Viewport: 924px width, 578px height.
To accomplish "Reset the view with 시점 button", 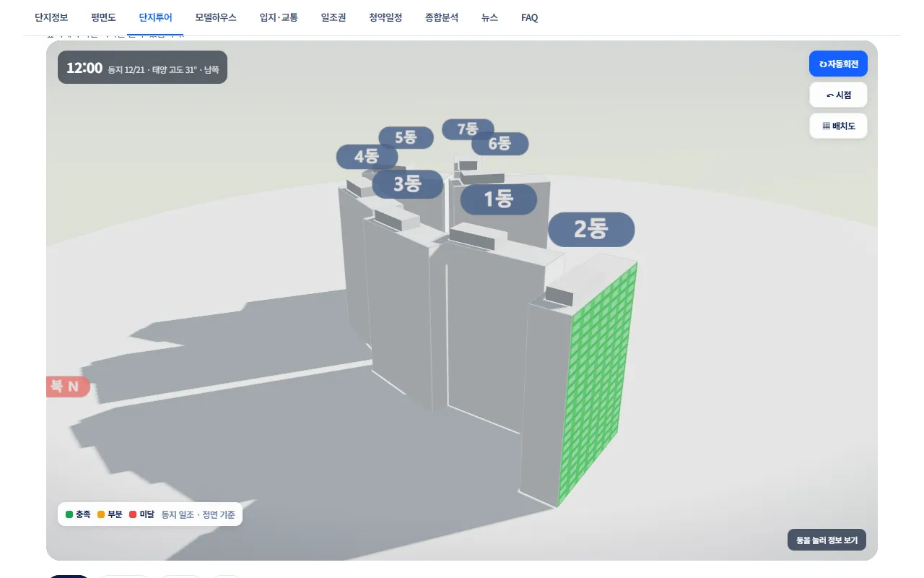I will pyautogui.click(x=838, y=95).
